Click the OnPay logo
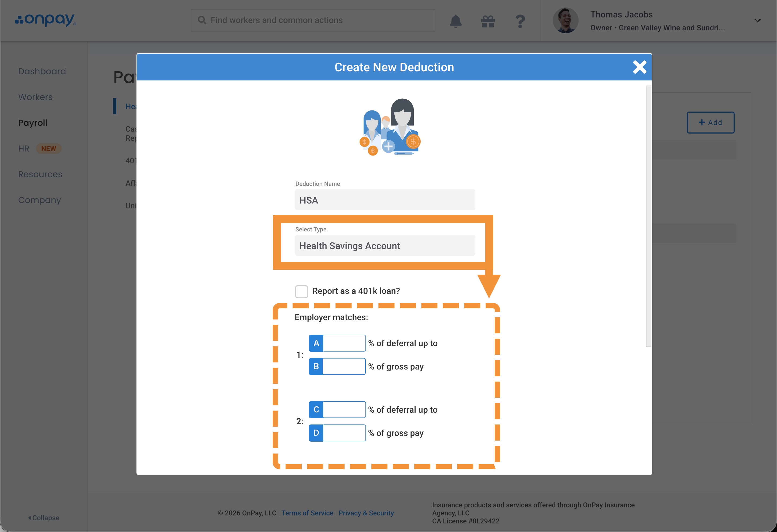 point(46,20)
